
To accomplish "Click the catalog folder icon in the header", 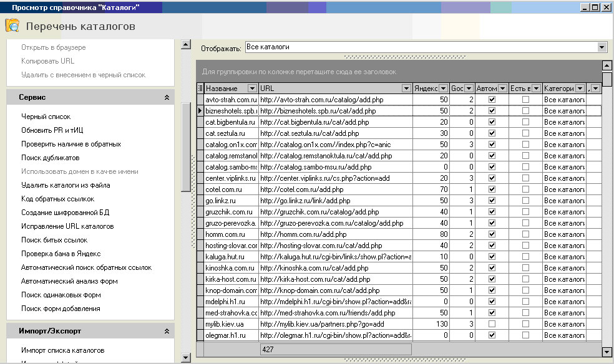I will 12,26.
